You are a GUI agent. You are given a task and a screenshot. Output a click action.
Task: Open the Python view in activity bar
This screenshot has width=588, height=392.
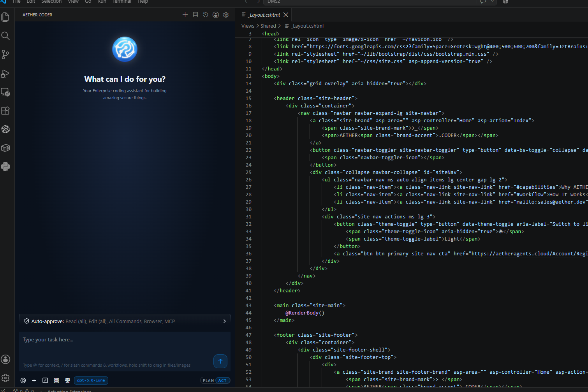(x=5, y=167)
